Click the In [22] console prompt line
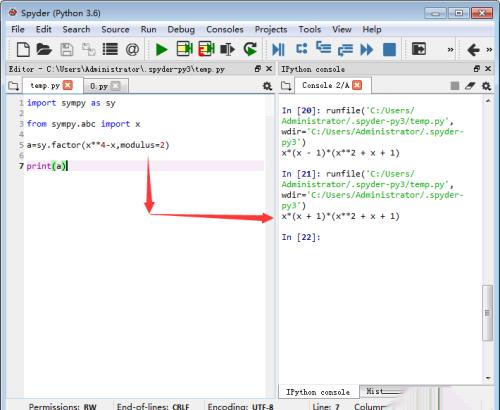Viewport: 500px width, 410px height. coord(301,237)
